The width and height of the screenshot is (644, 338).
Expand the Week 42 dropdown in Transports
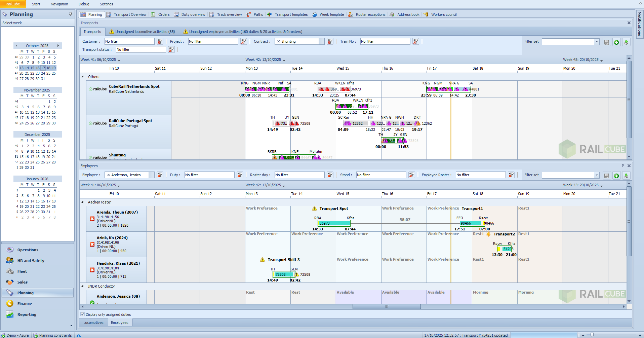coord(284,60)
